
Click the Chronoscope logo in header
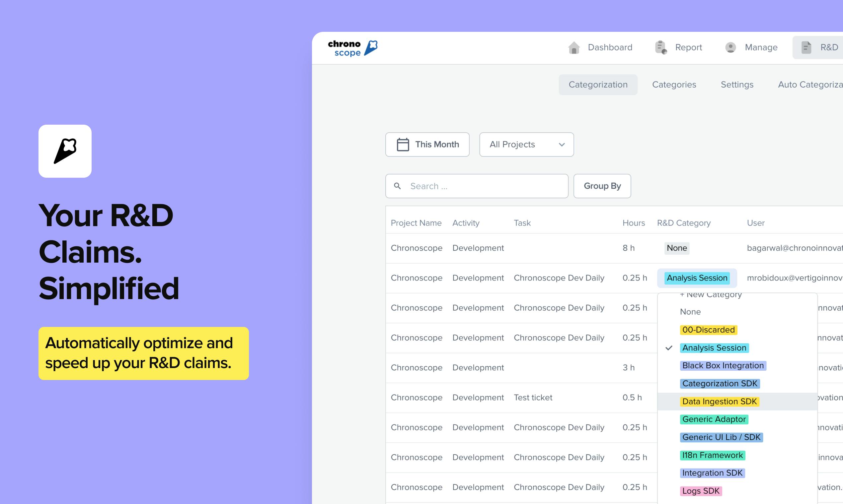(x=352, y=48)
